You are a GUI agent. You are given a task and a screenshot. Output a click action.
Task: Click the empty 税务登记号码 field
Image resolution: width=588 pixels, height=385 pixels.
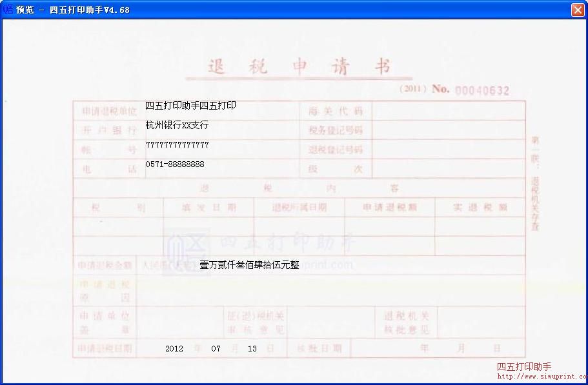pyautogui.click(x=448, y=130)
